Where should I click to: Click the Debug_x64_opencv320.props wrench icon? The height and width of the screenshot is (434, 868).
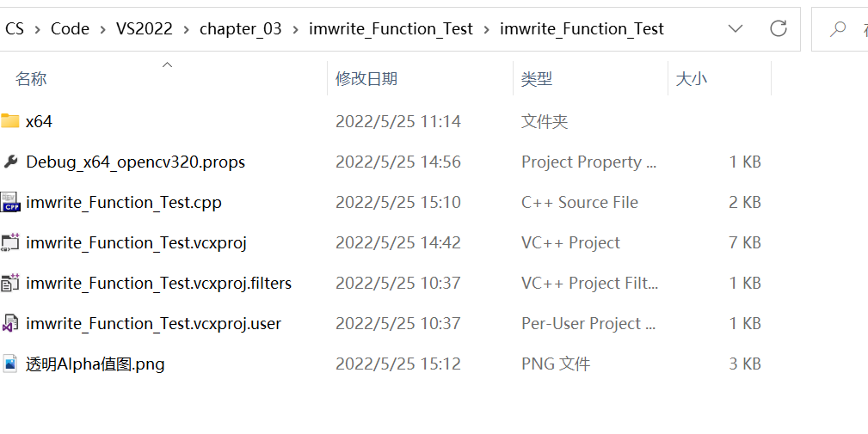click(10, 162)
